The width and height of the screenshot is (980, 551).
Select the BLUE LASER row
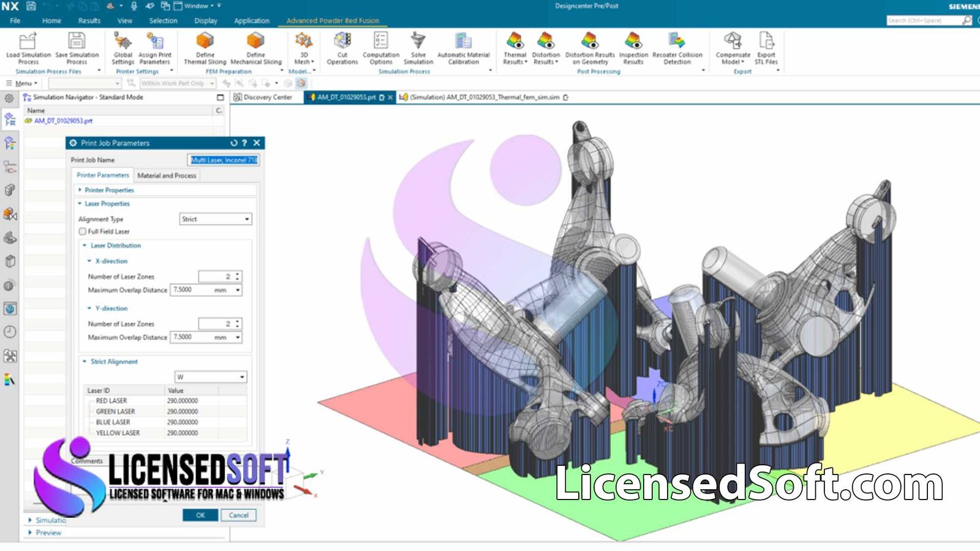pos(164,422)
